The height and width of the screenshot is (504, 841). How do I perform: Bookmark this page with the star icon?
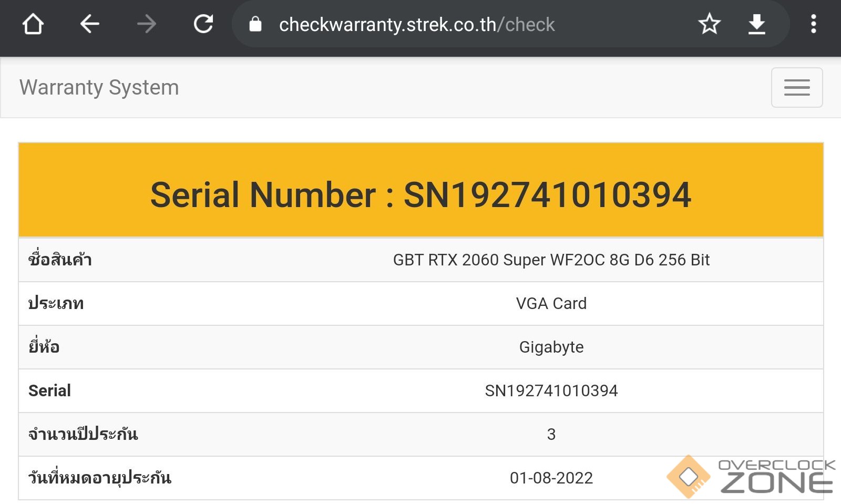[709, 24]
